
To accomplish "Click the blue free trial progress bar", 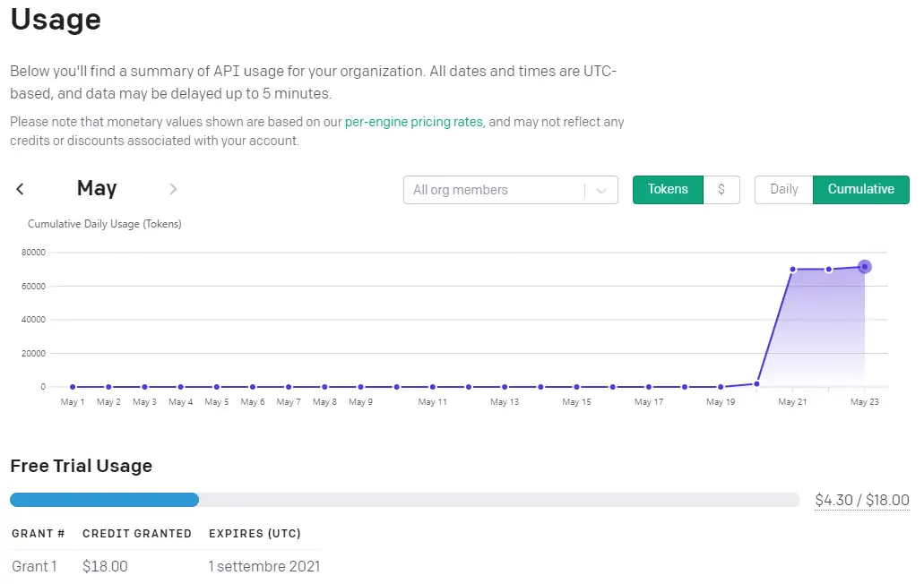I will point(103,499).
